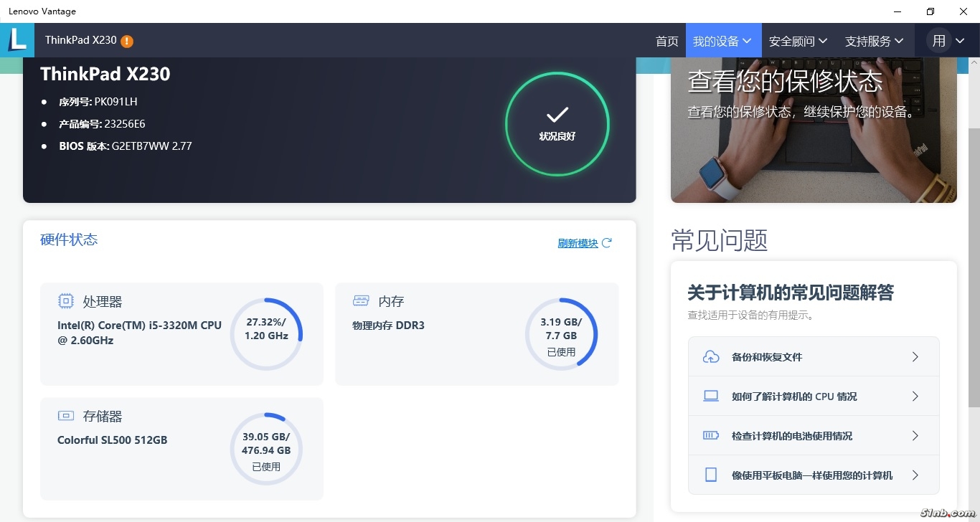Click the storage usage ring showing 39.05 GB
Viewport: 980px width, 522px height.
coord(266,449)
